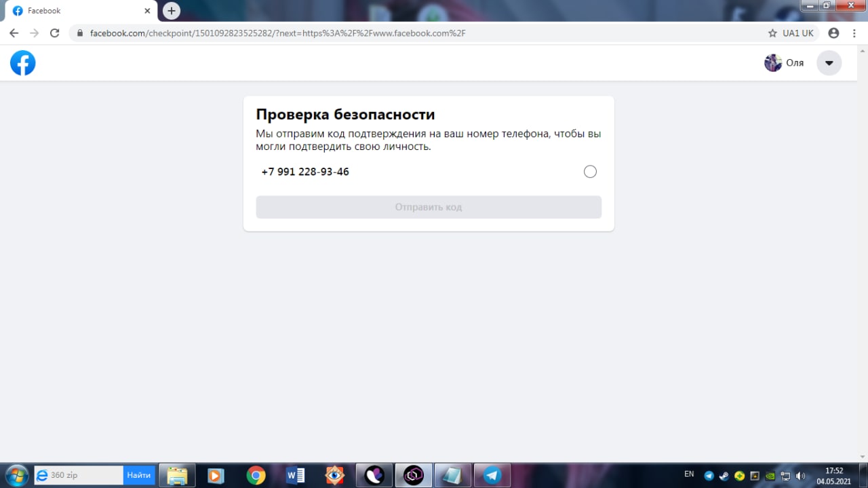Click the Найти search button
This screenshot has width=868, height=488.
tap(139, 475)
